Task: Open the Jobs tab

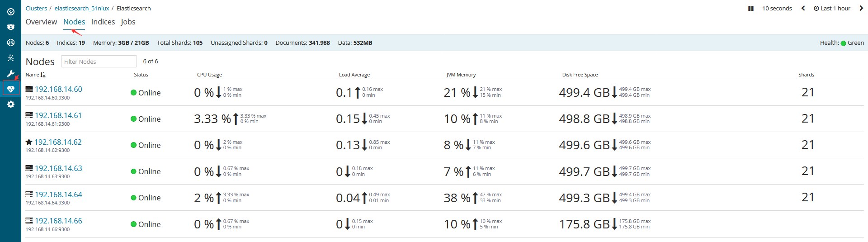Action: [x=128, y=22]
